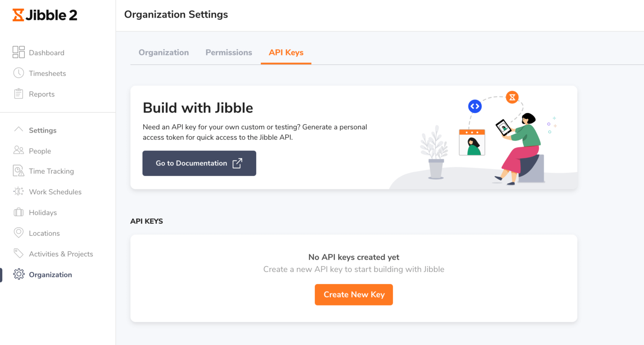Open the Organization tab
This screenshot has width=644, height=345.
click(164, 52)
